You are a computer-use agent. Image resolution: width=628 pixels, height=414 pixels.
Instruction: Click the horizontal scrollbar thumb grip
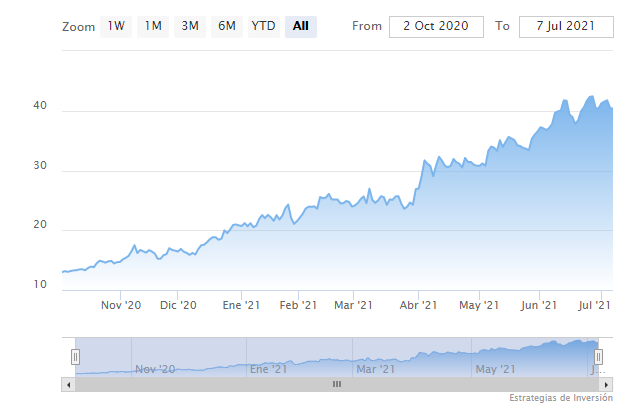pyautogui.click(x=337, y=384)
